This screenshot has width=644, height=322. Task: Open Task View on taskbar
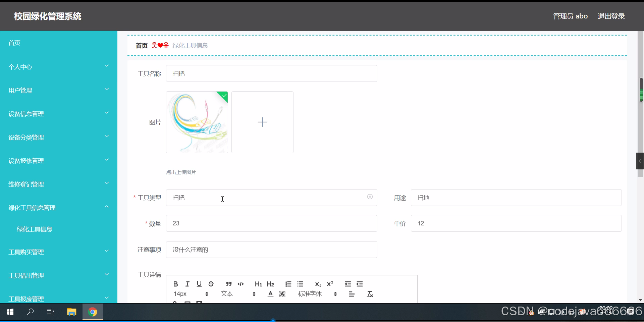point(50,312)
